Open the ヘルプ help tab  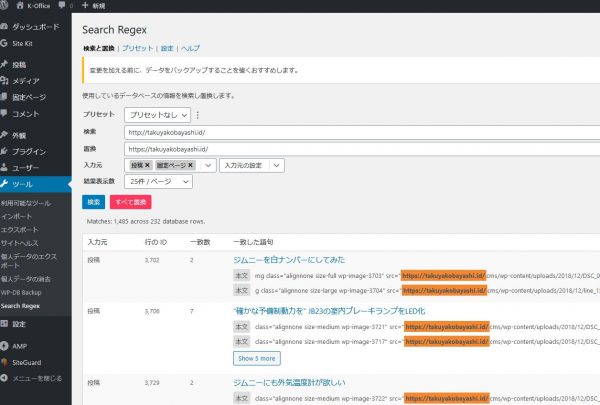click(190, 48)
